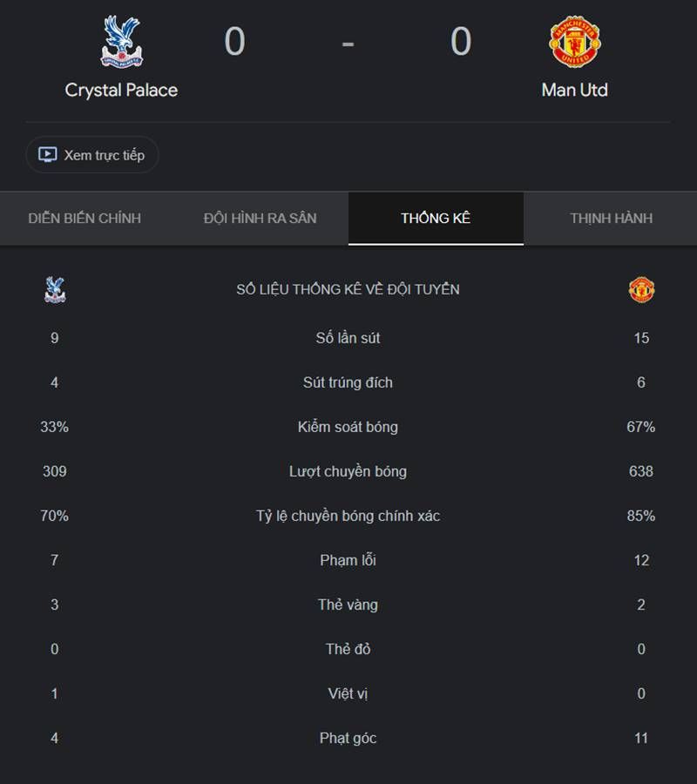The height and width of the screenshot is (784, 697).
Task: Click Man Utd's 67% possession value
Action: (641, 427)
